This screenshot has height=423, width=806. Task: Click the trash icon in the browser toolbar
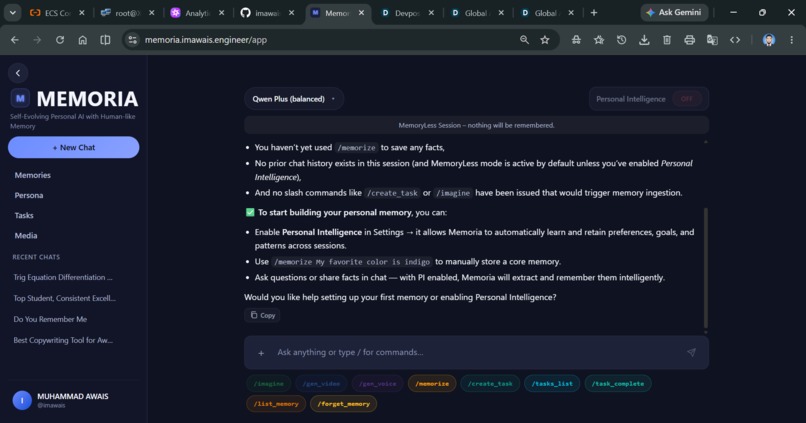pos(667,40)
